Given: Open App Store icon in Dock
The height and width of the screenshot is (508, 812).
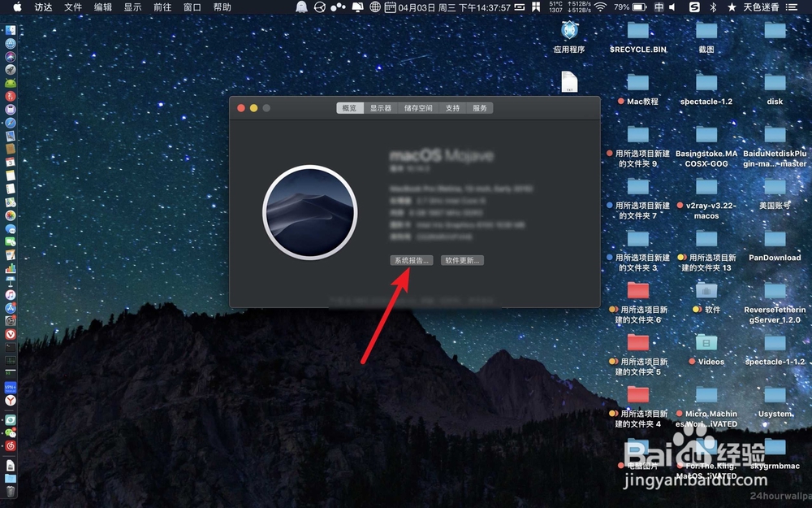Looking at the screenshot, I should 11,308.
